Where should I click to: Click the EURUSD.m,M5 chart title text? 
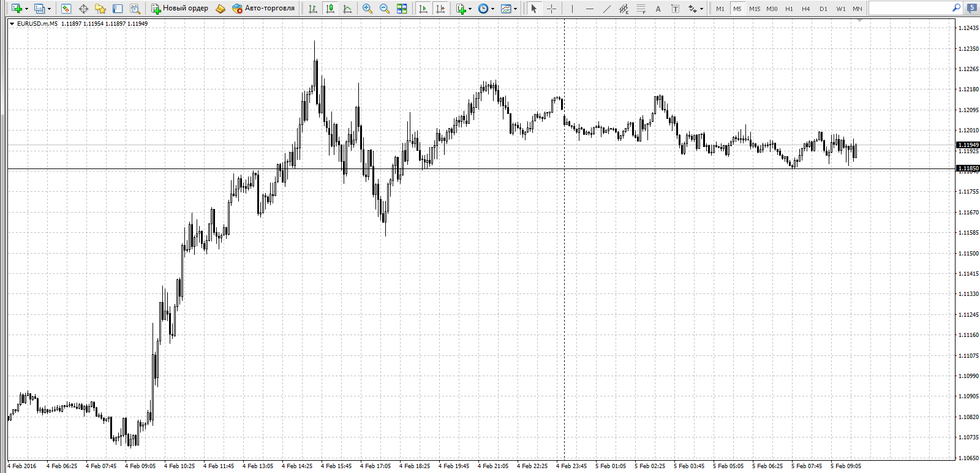click(x=37, y=24)
